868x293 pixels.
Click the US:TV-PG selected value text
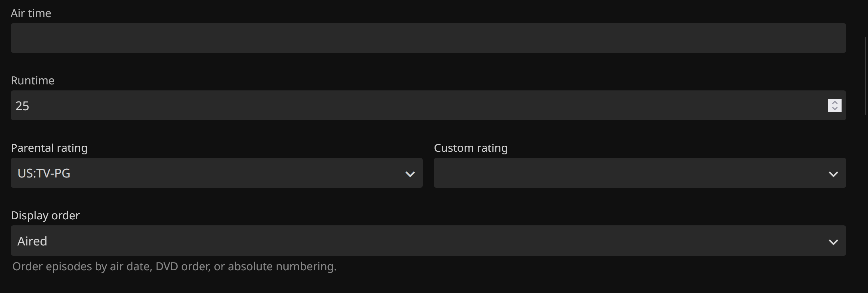click(x=44, y=173)
